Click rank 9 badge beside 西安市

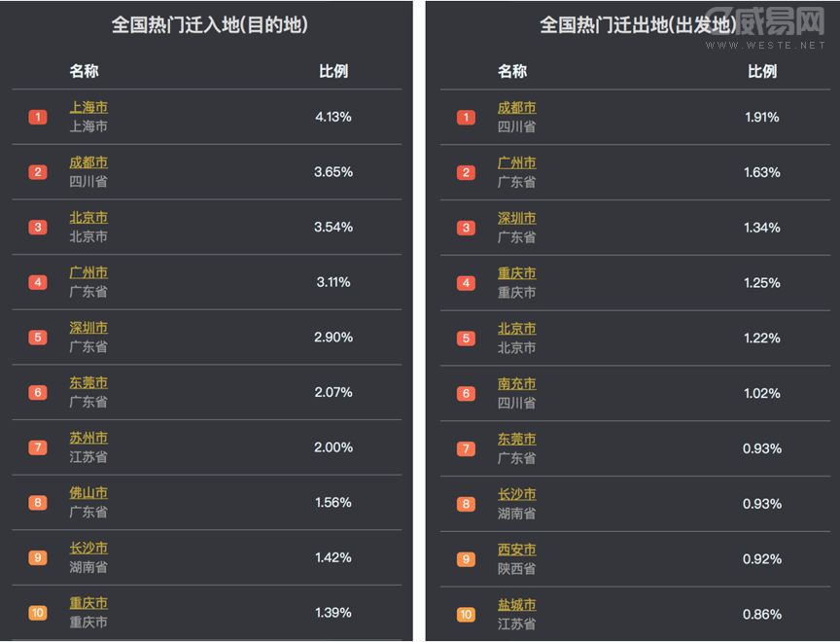coord(467,559)
